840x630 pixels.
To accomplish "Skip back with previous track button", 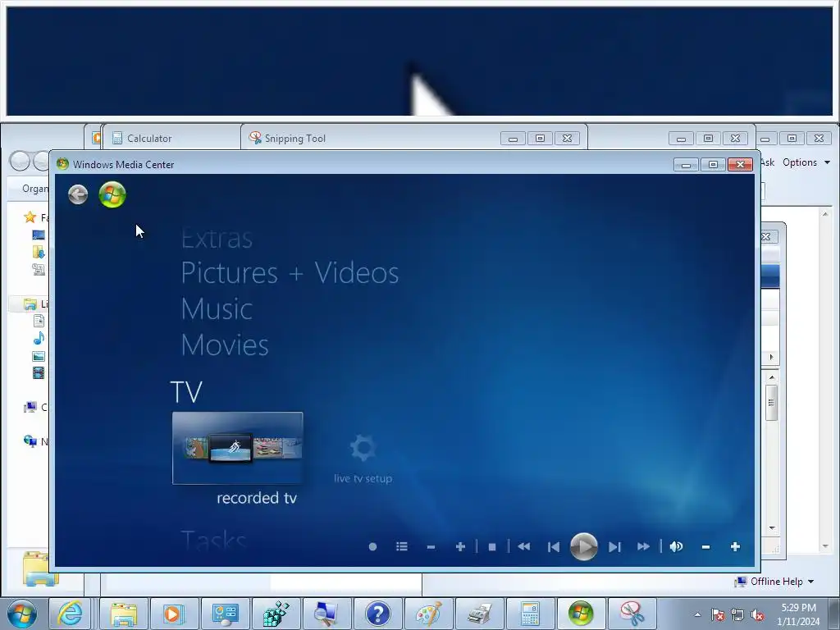I will pos(554,547).
